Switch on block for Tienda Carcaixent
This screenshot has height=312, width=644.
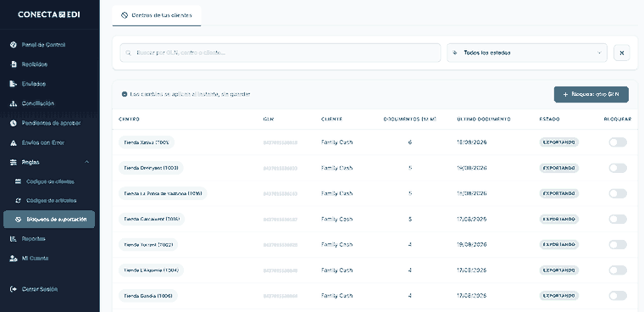pos(618,219)
